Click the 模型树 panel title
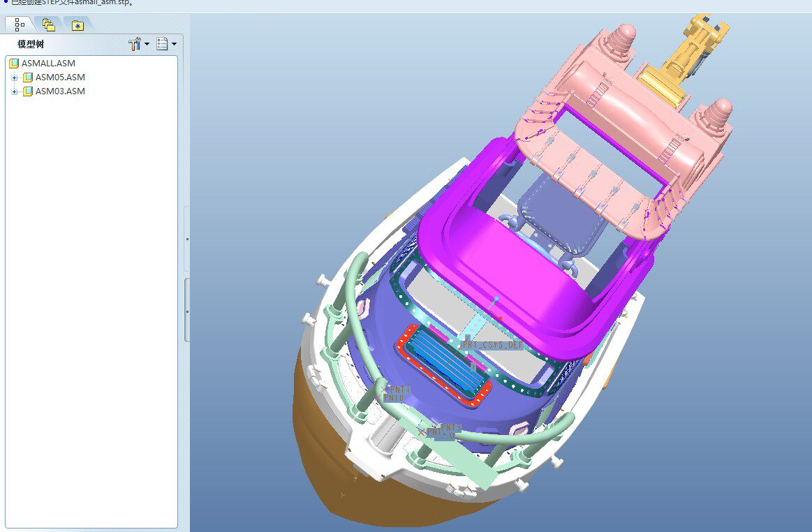This screenshot has width=812, height=532. [x=31, y=44]
